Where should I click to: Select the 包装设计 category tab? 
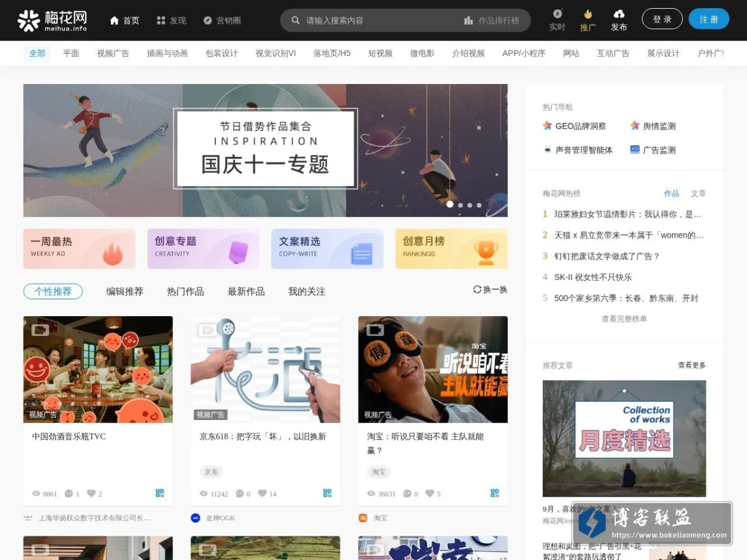tap(222, 54)
